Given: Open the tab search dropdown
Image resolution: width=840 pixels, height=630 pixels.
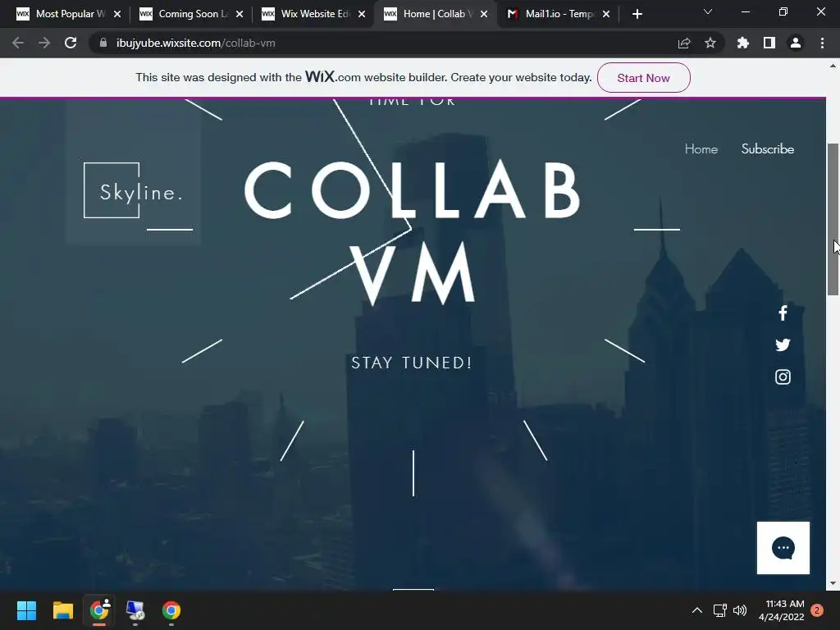Looking at the screenshot, I should (708, 11).
